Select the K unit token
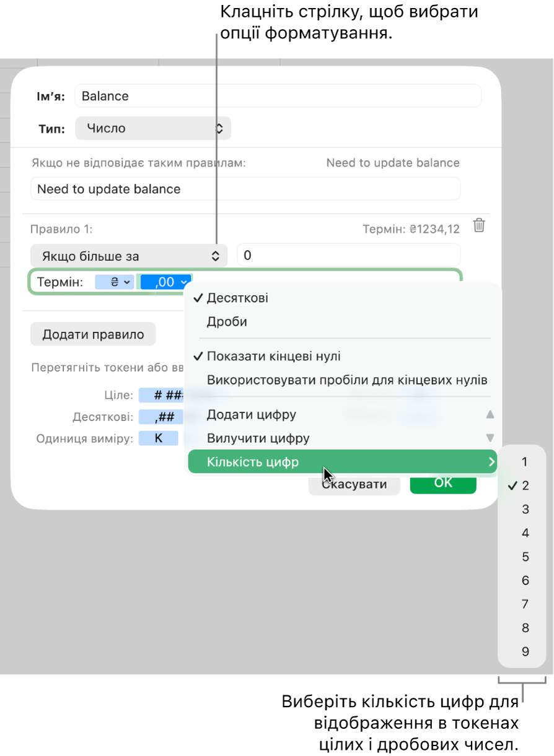The width and height of the screenshot is (554, 756). point(158,438)
